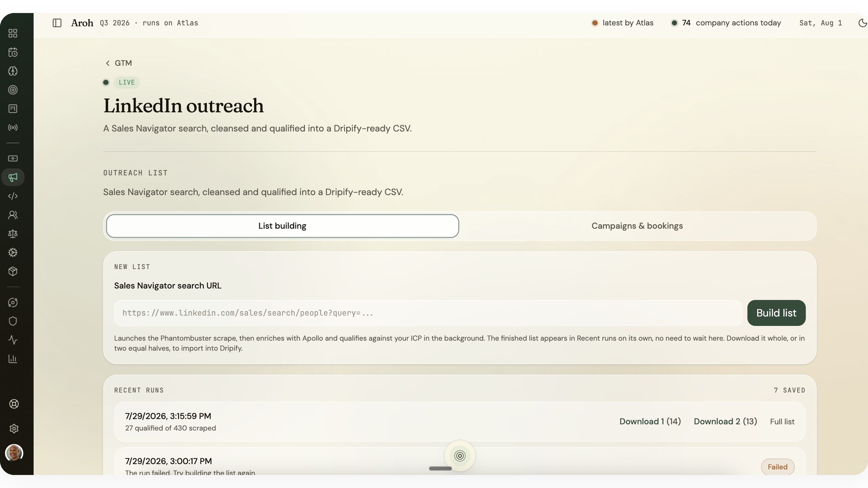Click the floating target assistant button

459,456
